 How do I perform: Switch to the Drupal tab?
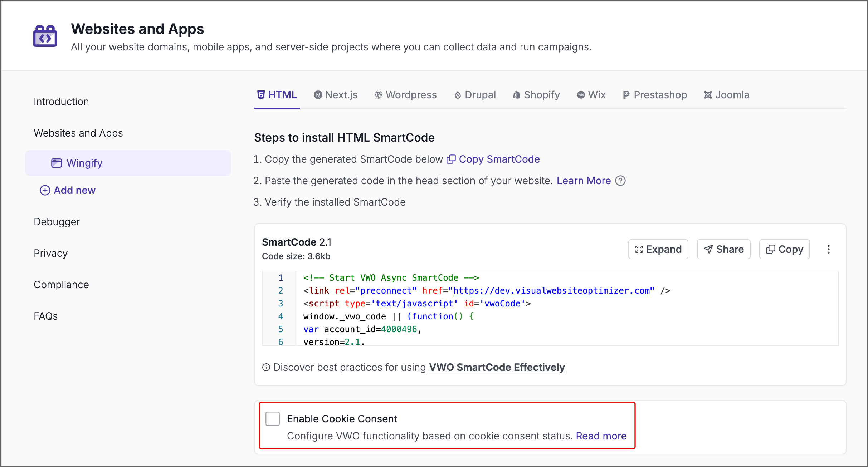(475, 95)
